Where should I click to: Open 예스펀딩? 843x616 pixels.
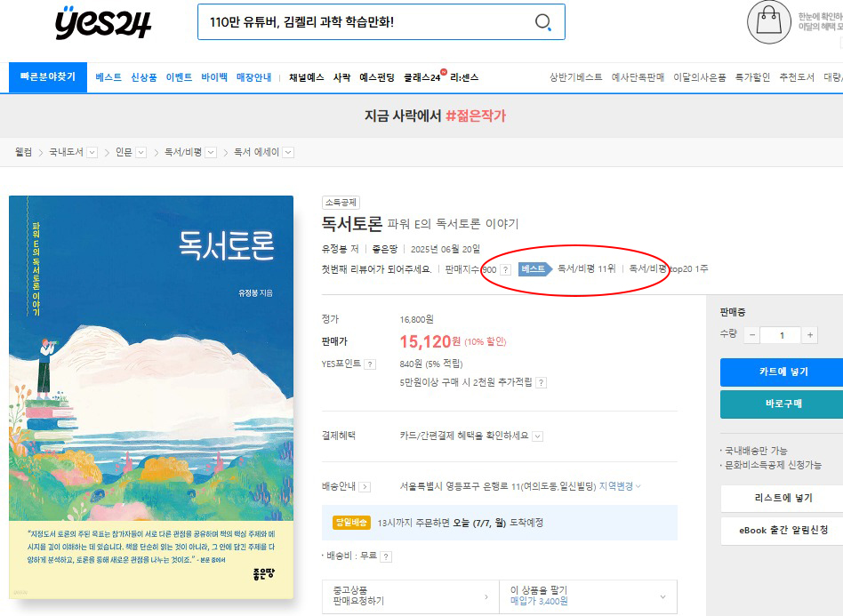pyautogui.click(x=377, y=77)
